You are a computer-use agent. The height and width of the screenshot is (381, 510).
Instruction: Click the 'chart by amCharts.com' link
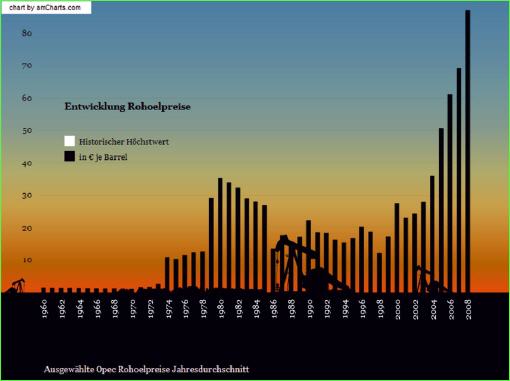pyautogui.click(x=45, y=8)
